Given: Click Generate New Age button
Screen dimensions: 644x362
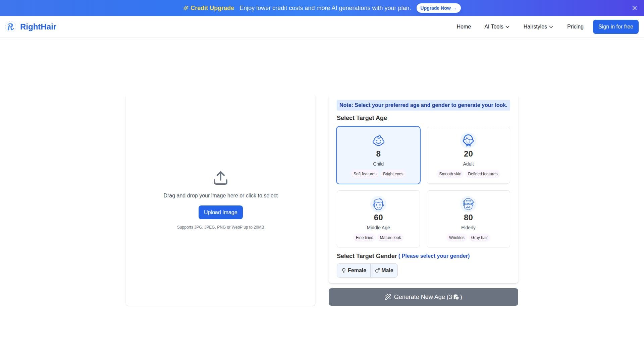Looking at the screenshot, I should (423, 297).
